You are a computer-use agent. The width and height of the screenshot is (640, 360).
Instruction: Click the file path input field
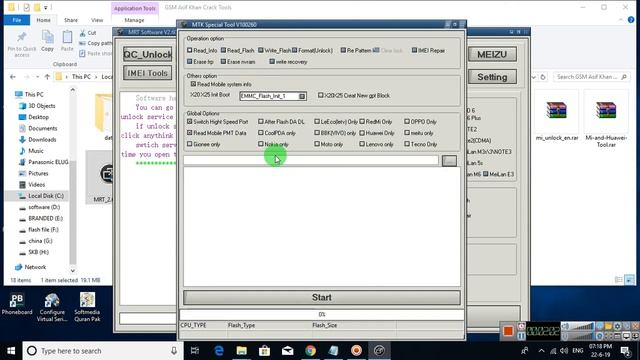pos(311,160)
